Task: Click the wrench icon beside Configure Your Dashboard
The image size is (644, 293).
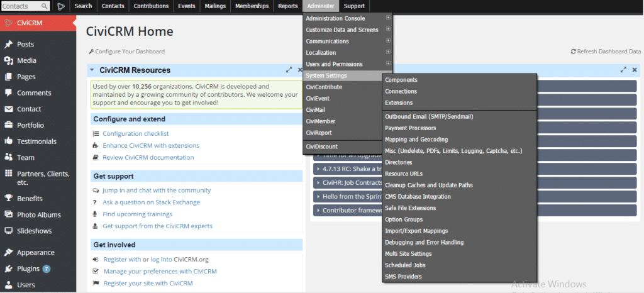Action: pyautogui.click(x=91, y=52)
